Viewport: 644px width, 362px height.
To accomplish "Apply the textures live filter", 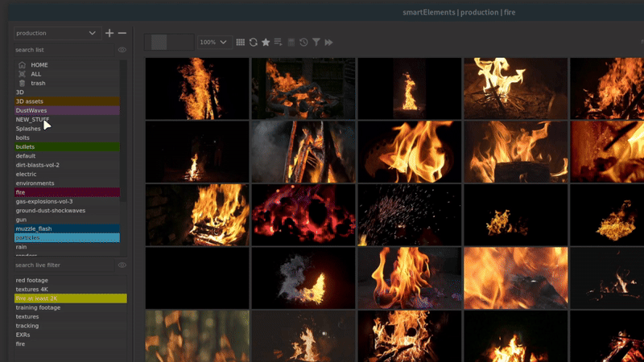I will (x=71, y=316).
